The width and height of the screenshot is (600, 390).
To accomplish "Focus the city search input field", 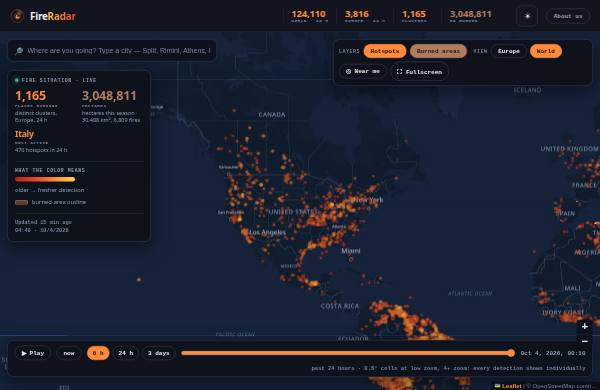I will point(112,51).
